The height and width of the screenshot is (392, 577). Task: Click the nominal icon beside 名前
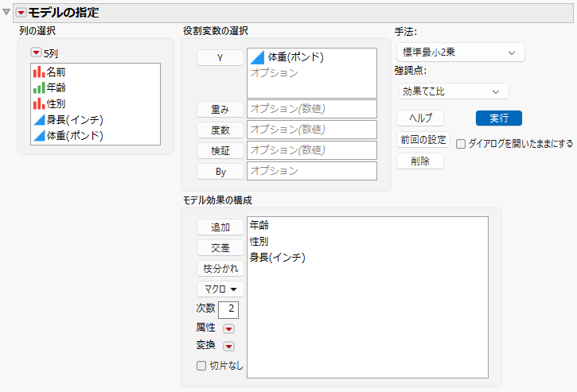pos(39,72)
